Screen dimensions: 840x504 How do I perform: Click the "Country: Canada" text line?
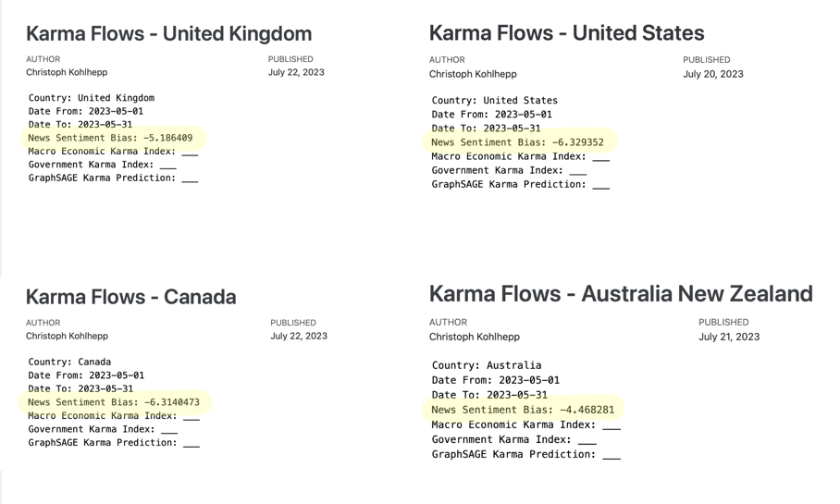click(69, 363)
